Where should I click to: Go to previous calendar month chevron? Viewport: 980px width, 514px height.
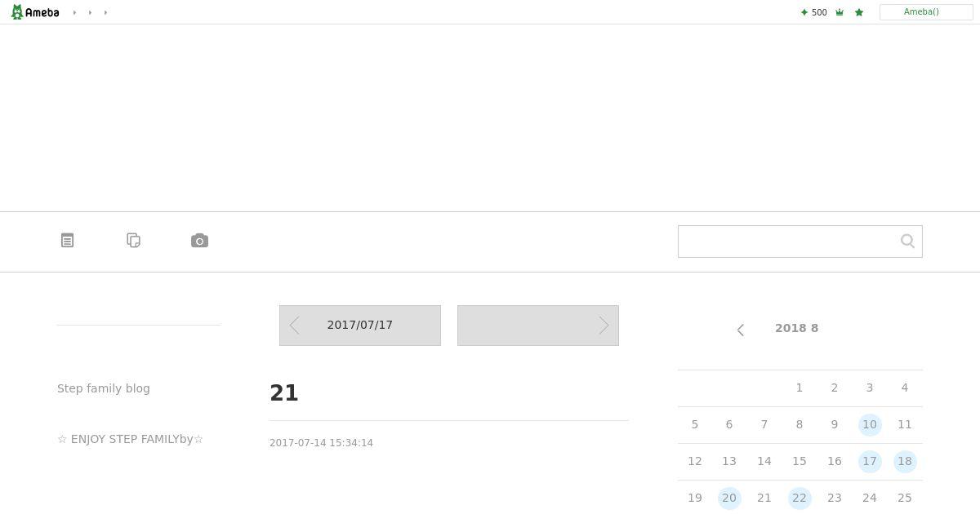point(741,330)
